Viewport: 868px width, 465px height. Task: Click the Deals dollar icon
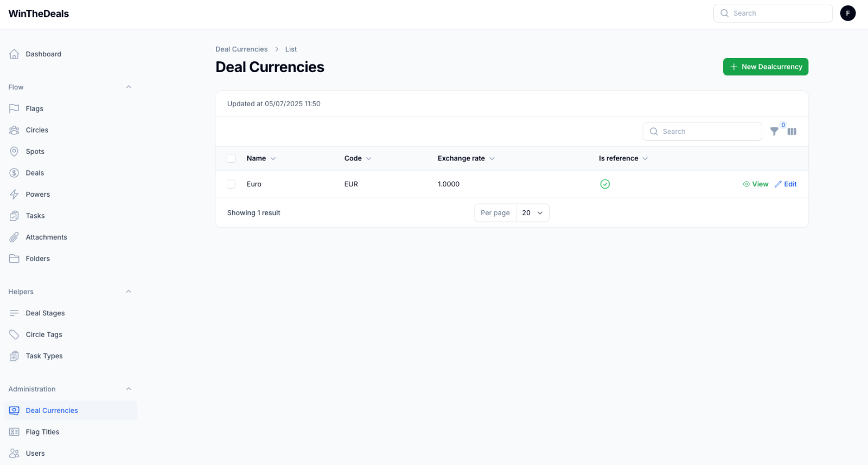[x=14, y=173]
